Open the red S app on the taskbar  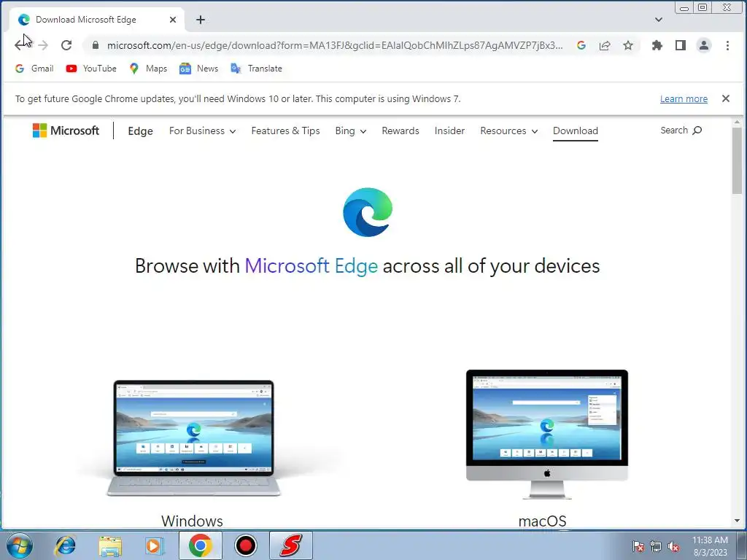291,545
